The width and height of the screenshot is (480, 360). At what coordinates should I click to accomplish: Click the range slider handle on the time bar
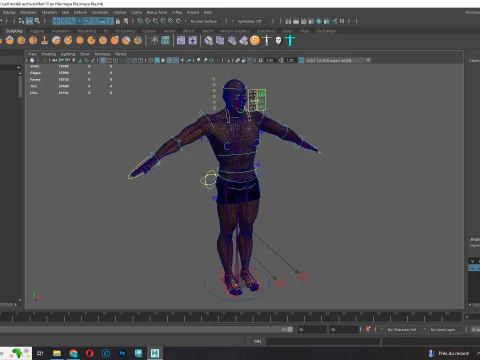point(290,329)
